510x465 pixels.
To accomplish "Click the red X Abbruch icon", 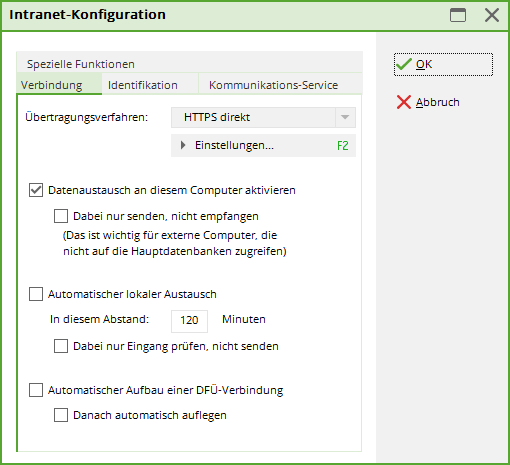I will tap(404, 102).
